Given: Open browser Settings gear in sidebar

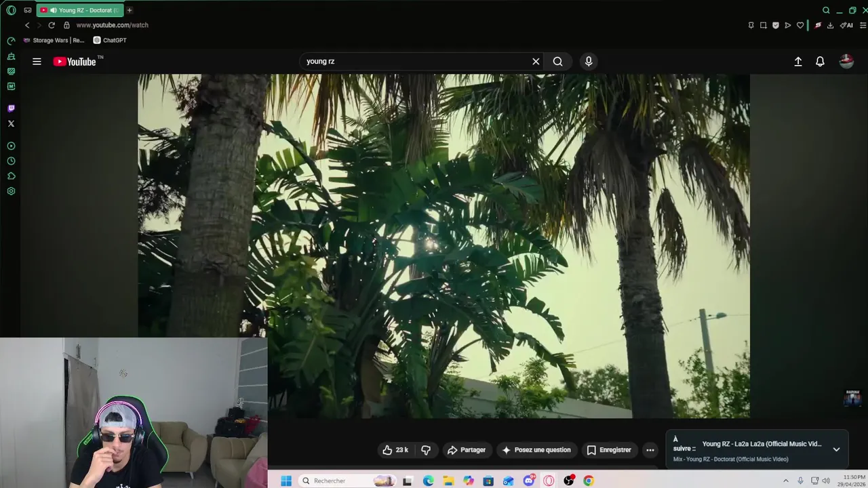Looking at the screenshot, I should tap(11, 191).
